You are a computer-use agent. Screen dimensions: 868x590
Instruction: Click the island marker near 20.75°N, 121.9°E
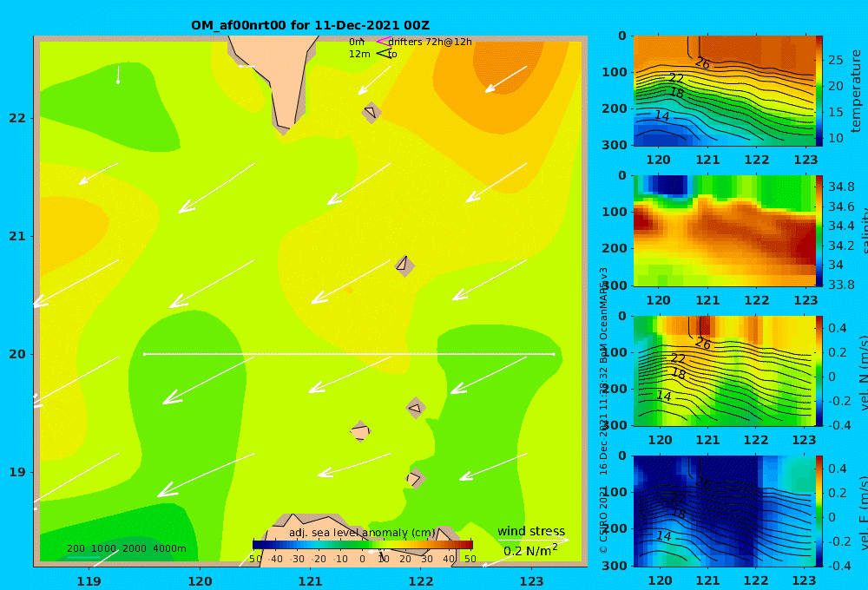404,265
